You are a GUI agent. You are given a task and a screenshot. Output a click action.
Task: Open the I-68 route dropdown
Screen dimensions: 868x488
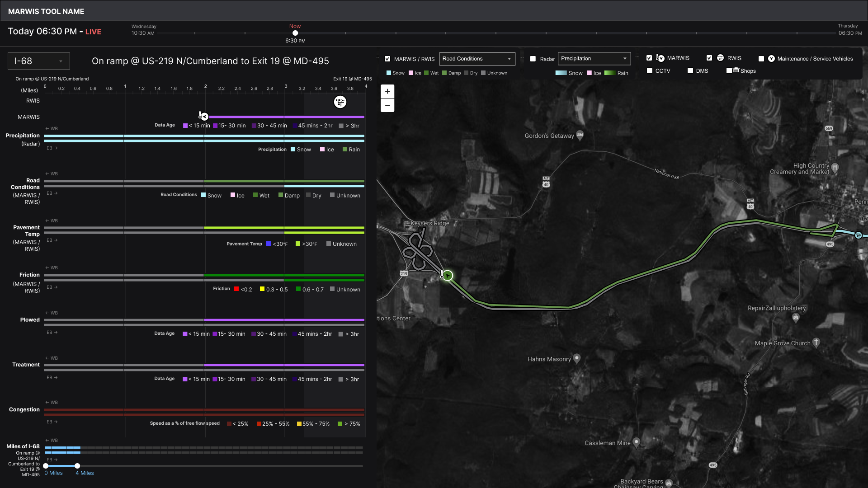(x=39, y=61)
